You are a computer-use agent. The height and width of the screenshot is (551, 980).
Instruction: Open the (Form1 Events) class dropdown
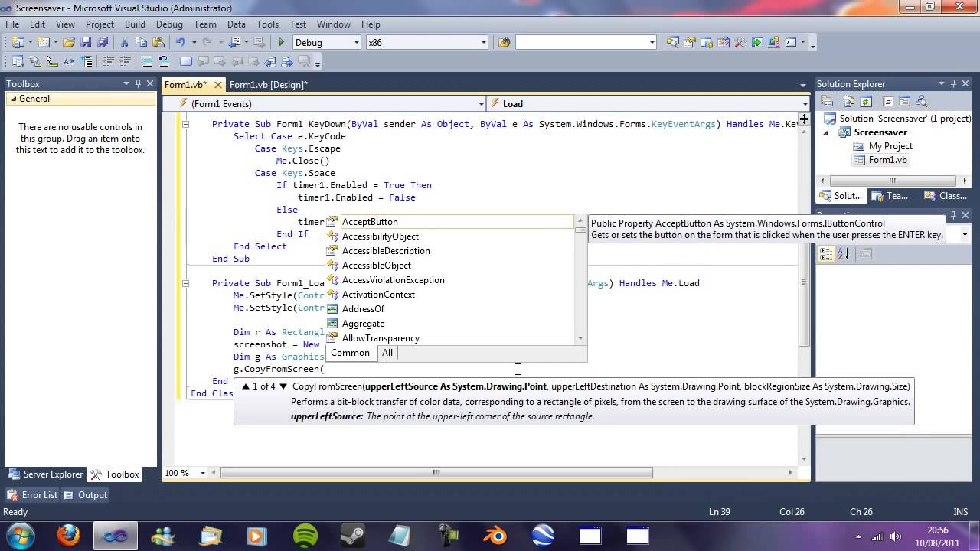pos(481,104)
